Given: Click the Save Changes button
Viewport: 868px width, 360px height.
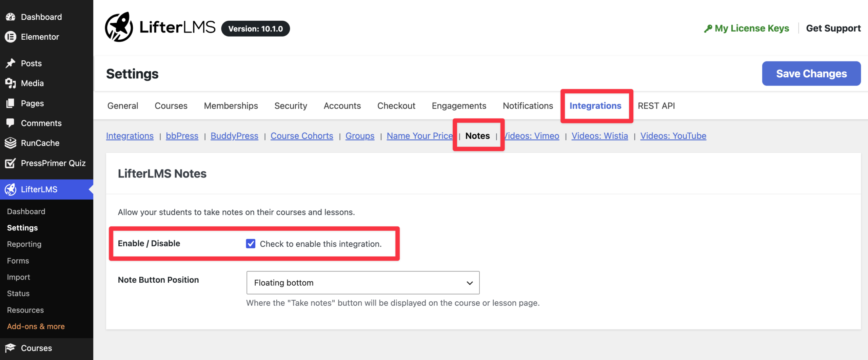Looking at the screenshot, I should click(811, 73).
